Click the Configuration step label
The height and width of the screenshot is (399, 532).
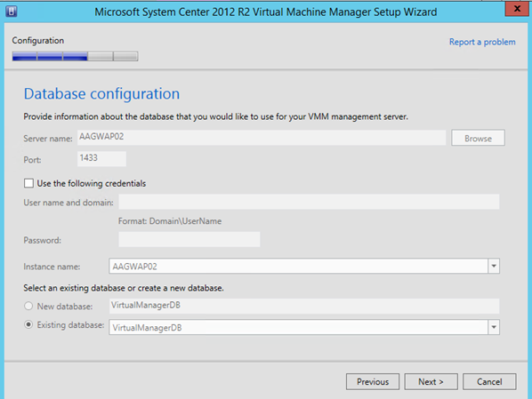coord(38,41)
